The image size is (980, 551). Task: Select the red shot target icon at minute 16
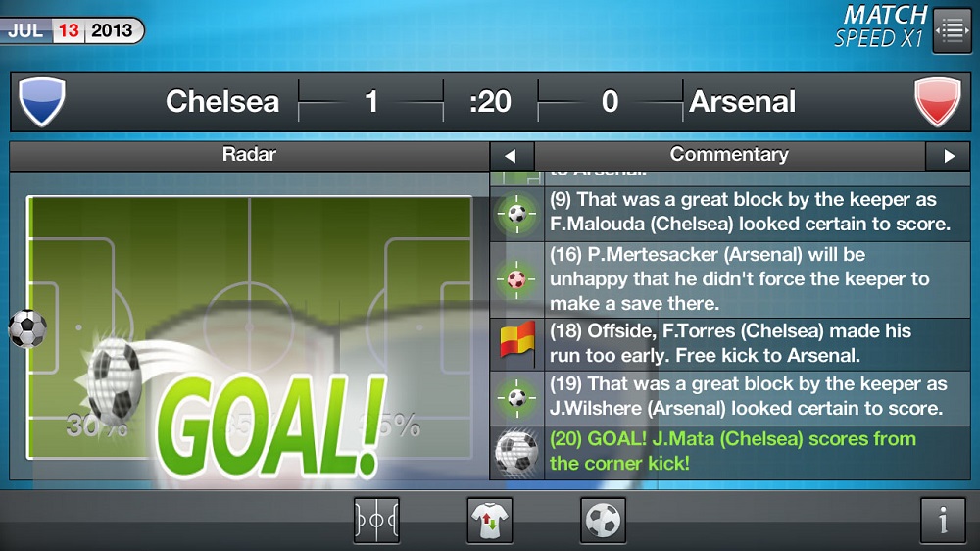[x=516, y=279]
